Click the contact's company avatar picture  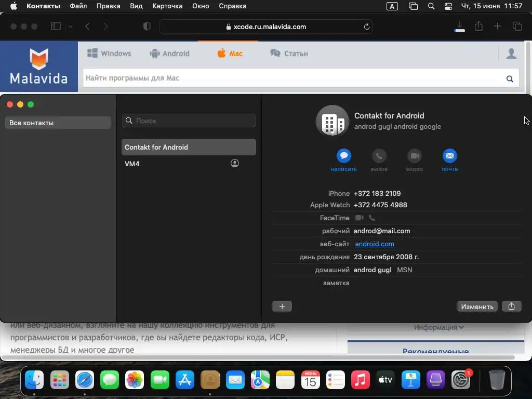pyautogui.click(x=332, y=121)
